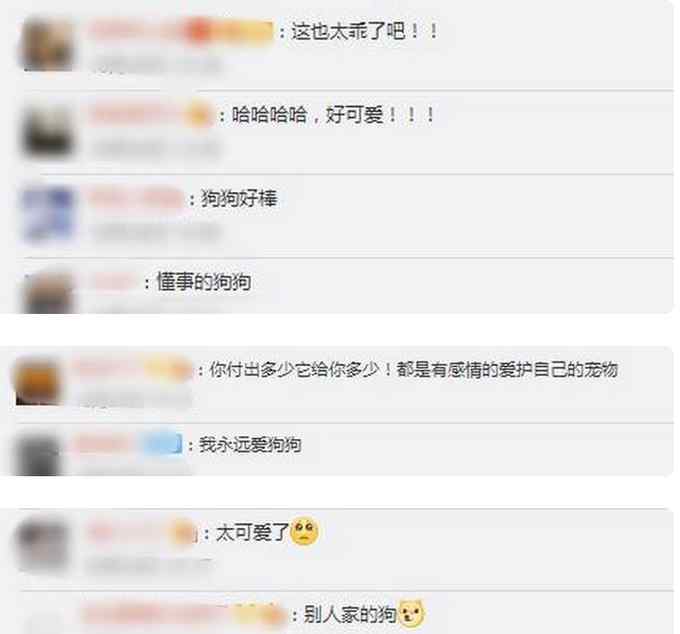Open avatar beside 这也太乖了吧 comment
680x634 pixels.
(x=47, y=45)
